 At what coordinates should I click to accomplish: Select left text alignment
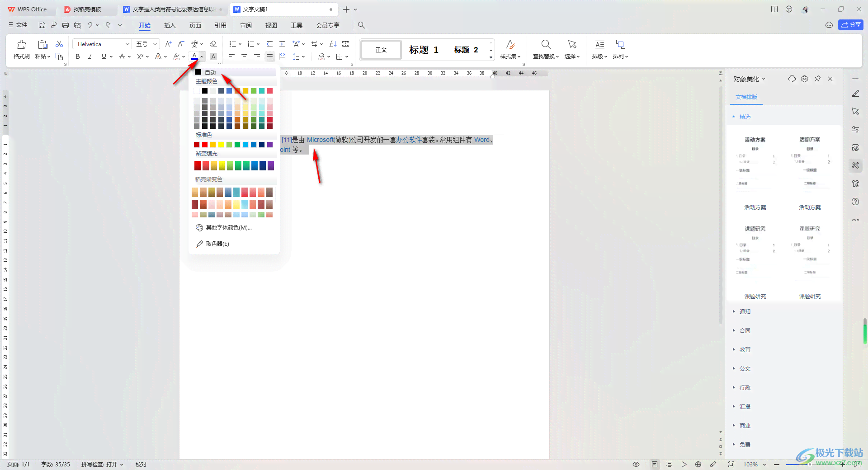coord(231,56)
